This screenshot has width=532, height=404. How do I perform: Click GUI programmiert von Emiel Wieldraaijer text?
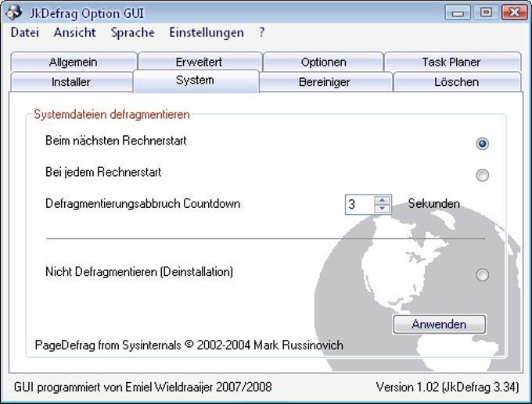pos(143,387)
